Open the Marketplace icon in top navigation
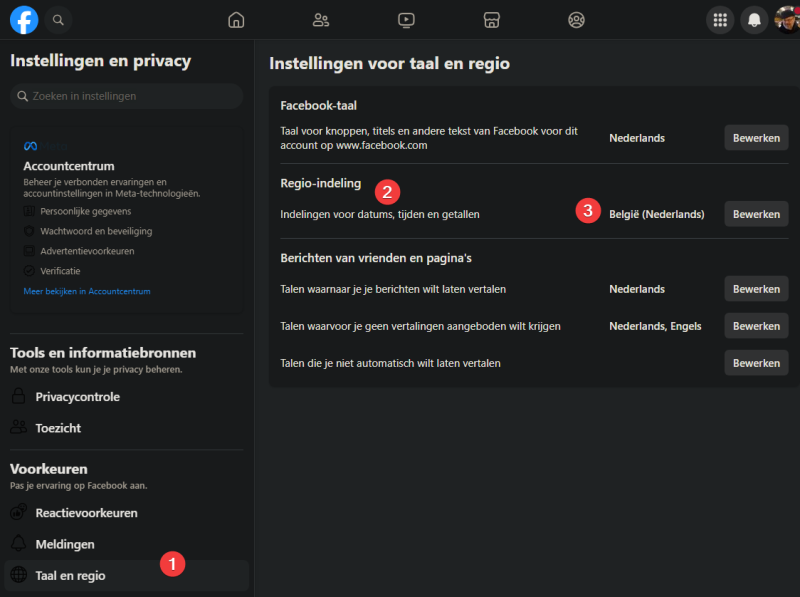Image resolution: width=800 pixels, height=597 pixels. pyautogui.click(x=491, y=19)
